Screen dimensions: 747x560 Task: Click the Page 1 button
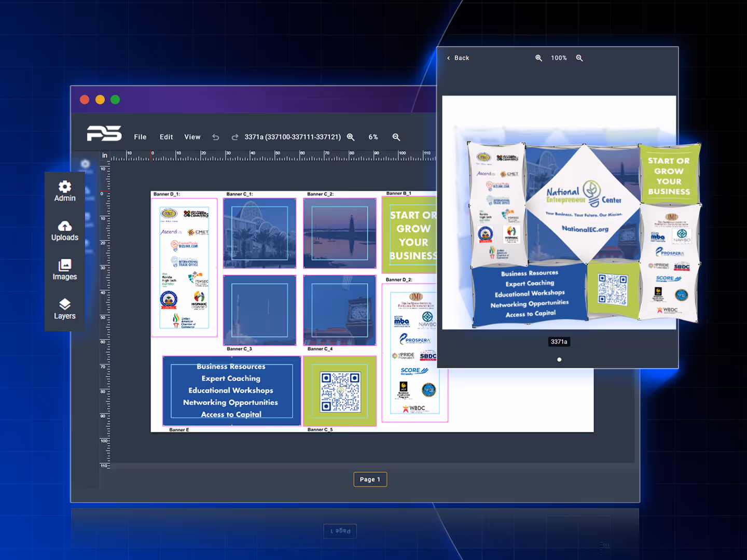pos(370,480)
